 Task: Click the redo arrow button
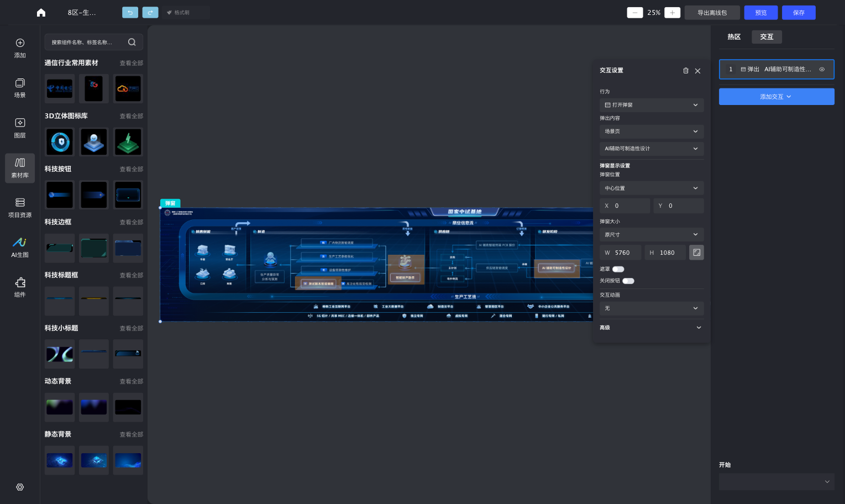[x=150, y=12]
